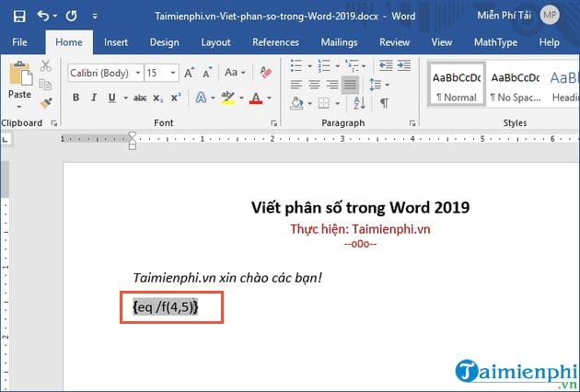Undo the last action
Viewport: 580px width, 392px height.
click(43, 16)
